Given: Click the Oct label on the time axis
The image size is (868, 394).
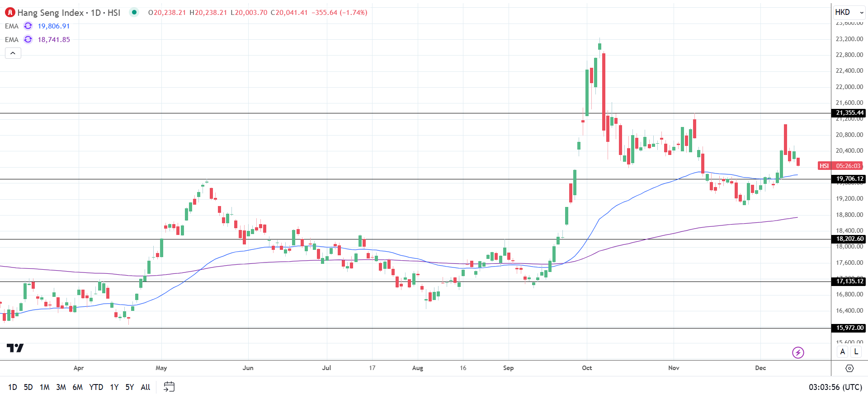Looking at the screenshot, I should [587, 368].
